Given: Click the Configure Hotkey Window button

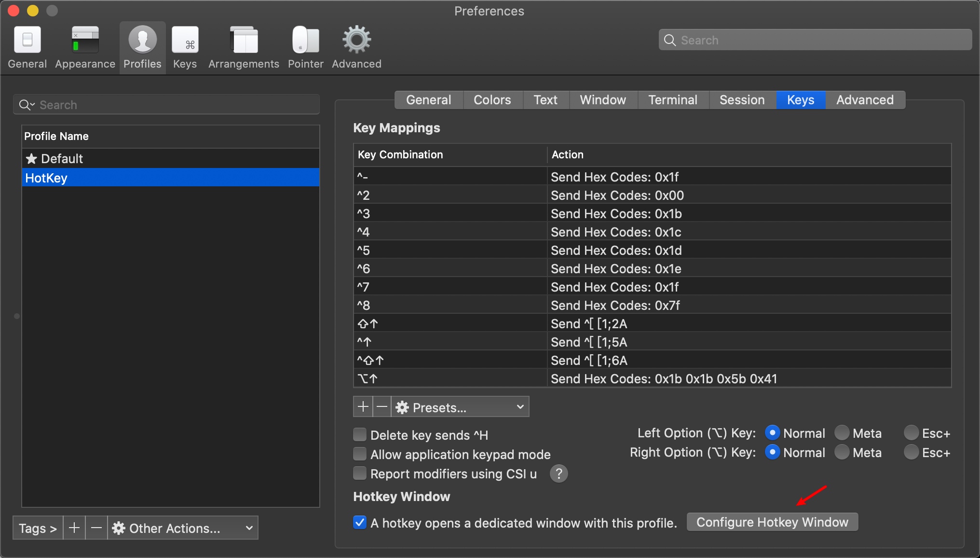Looking at the screenshot, I should [772, 522].
